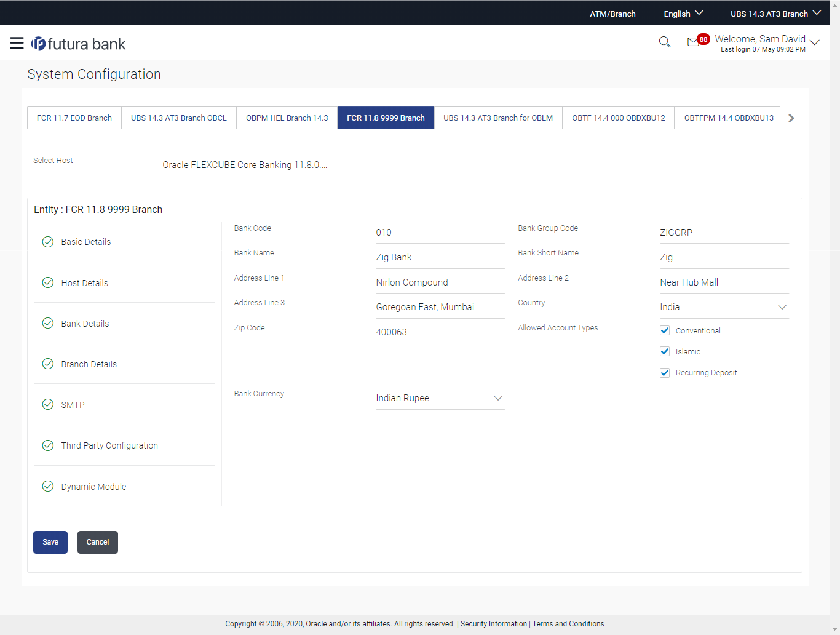Click Address Line 1 field Nirlon Compound
The image size is (840, 635).
click(440, 282)
